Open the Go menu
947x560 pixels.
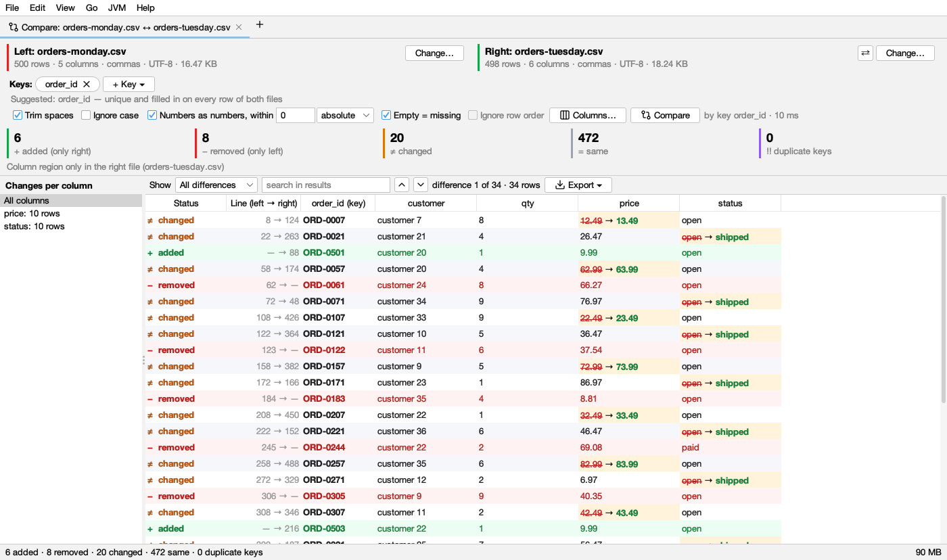[x=92, y=7]
